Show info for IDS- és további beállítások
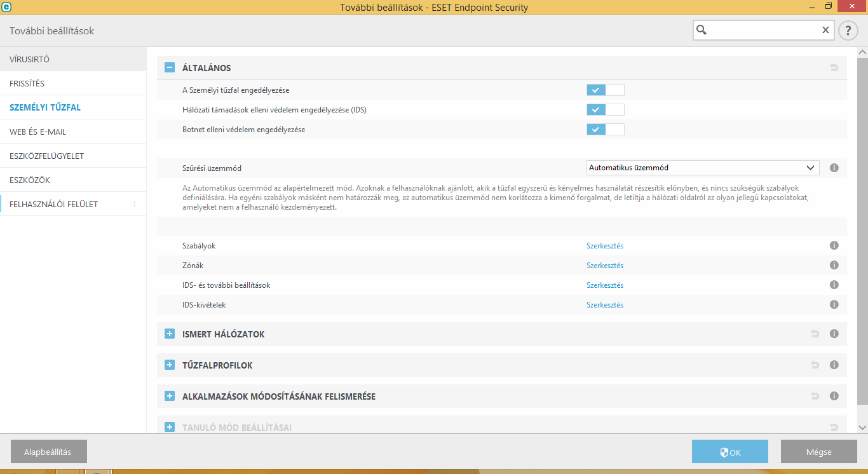 [x=834, y=285]
